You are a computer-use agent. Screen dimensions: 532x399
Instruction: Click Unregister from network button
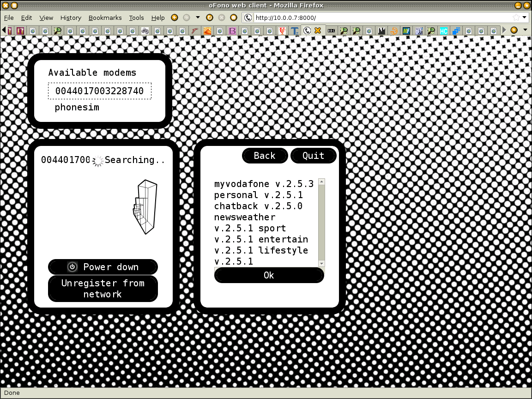103,289
